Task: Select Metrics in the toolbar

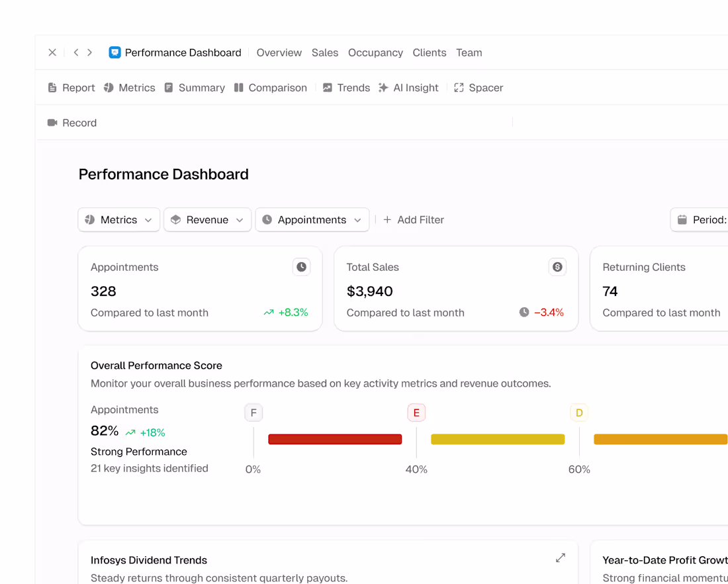Action: pyautogui.click(x=130, y=88)
